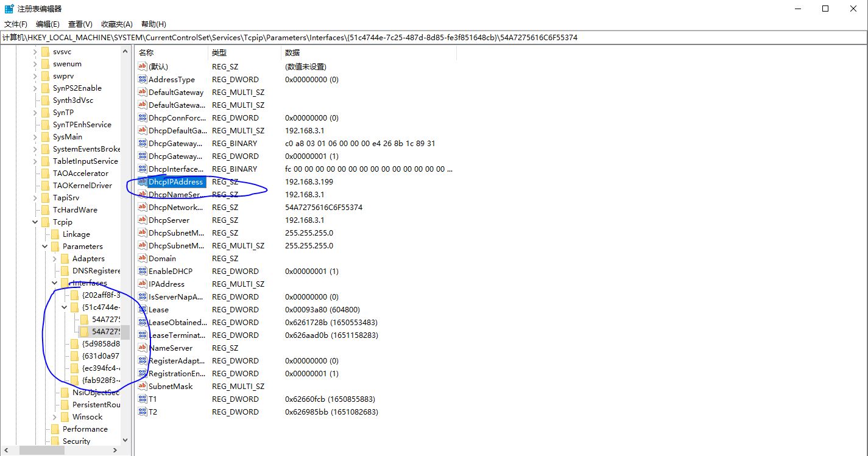Select the {5d9858d8 interface key
The width and height of the screenshot is (868, 456).
pos(101,344)
